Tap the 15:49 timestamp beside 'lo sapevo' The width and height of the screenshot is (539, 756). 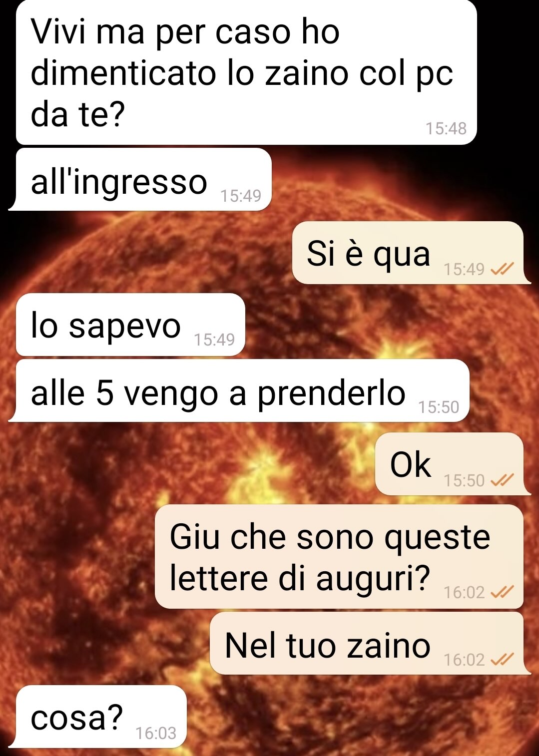coord(214,340)
